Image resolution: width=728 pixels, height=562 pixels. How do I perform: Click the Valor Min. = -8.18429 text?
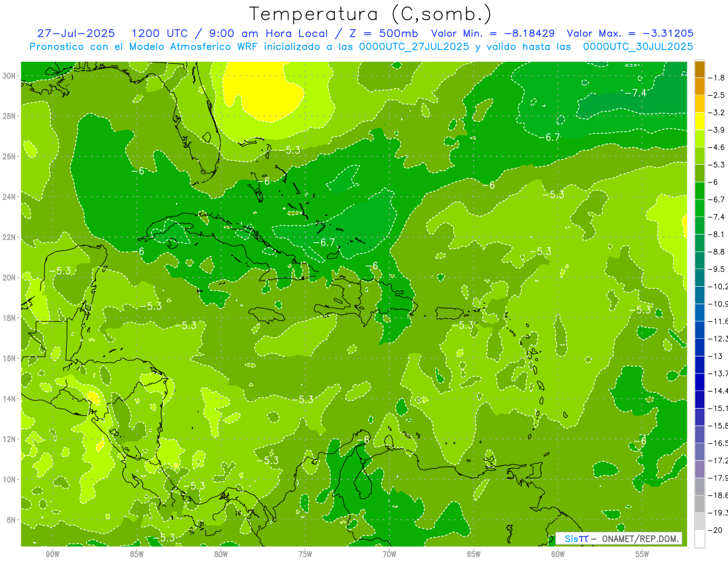(493, 33)
